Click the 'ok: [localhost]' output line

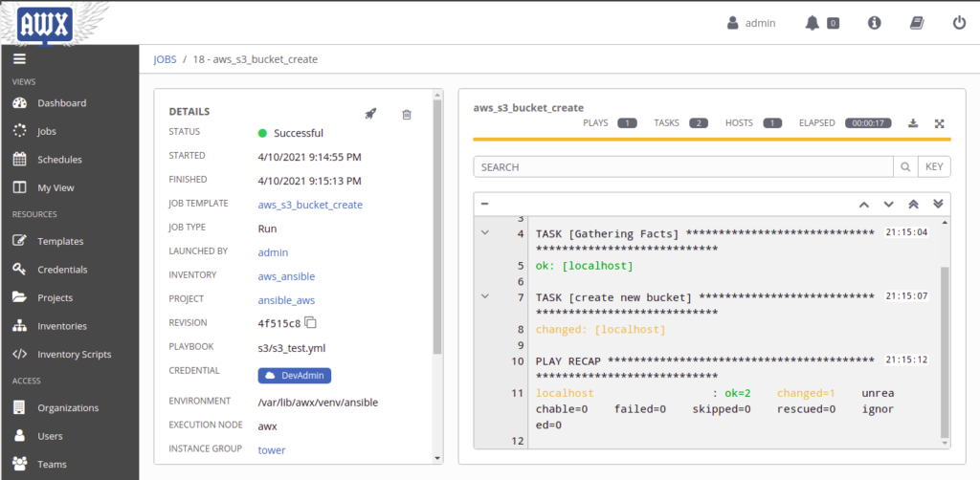click(585, 267)
